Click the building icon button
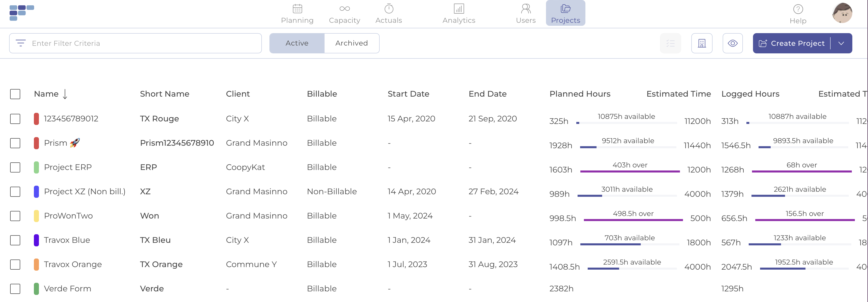868x302 pixels. (x=701, y=44)
